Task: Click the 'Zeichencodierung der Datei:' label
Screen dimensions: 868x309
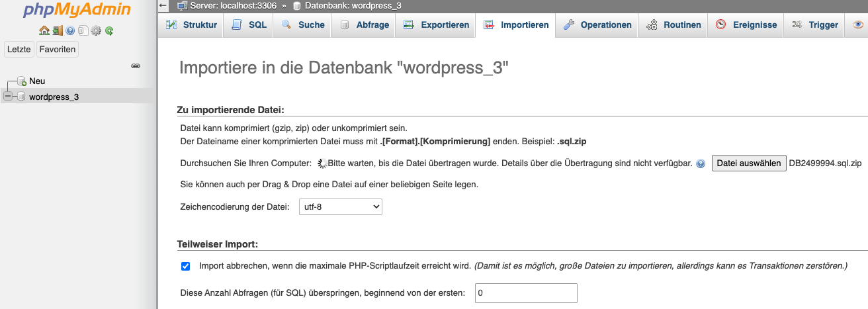Action: tap(235, 207)
